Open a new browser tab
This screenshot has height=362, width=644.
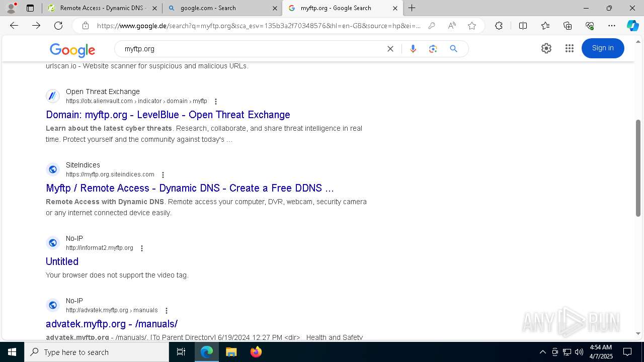pos(412,8)
